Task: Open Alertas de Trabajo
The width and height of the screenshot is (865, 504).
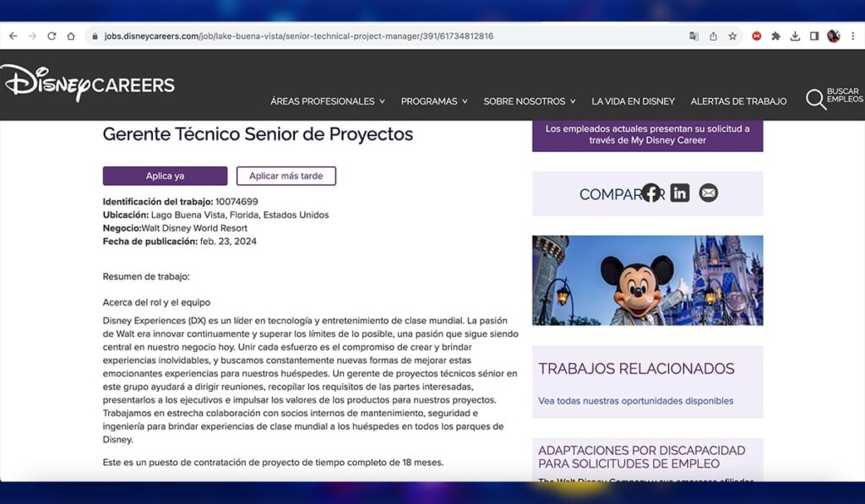Action: pos(738,101)
